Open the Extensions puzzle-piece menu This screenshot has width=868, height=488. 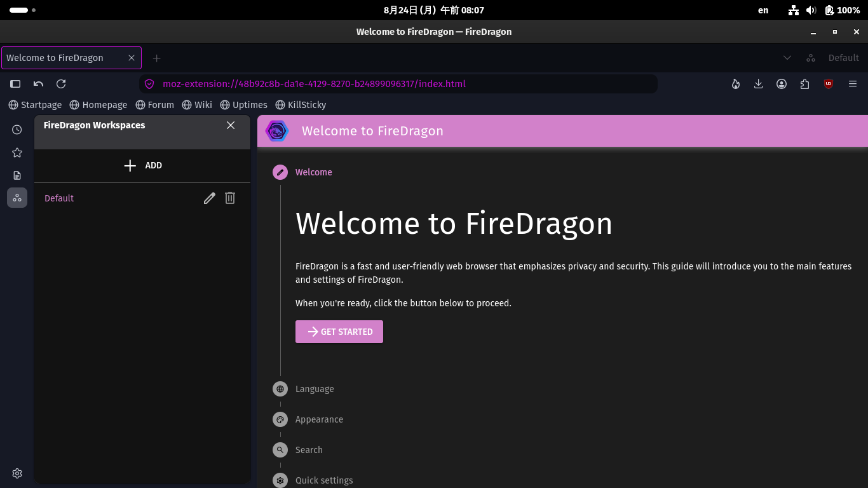pyautogui.click(x=804, y=84)
